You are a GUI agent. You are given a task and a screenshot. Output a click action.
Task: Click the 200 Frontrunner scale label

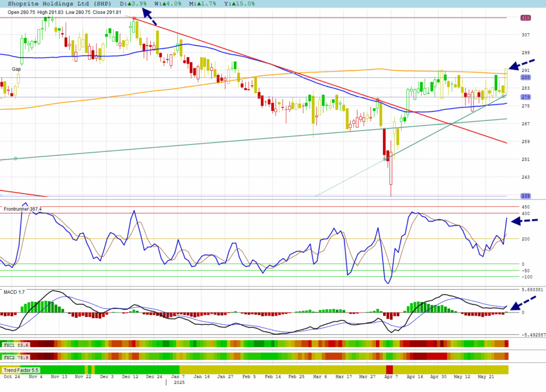coord(525,239)
